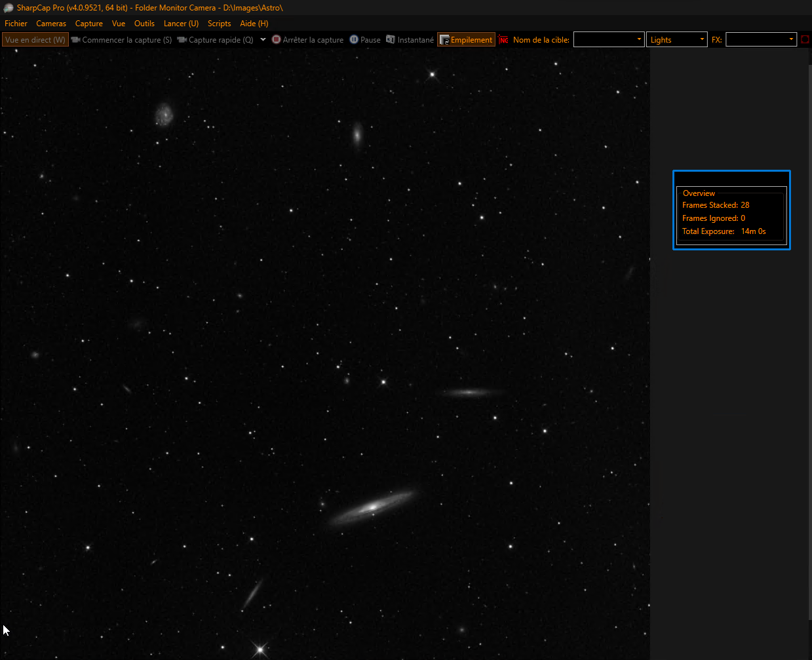Take a snapshot with Instantané
This screenshot has height=660, width=812.
click(410, 40)
